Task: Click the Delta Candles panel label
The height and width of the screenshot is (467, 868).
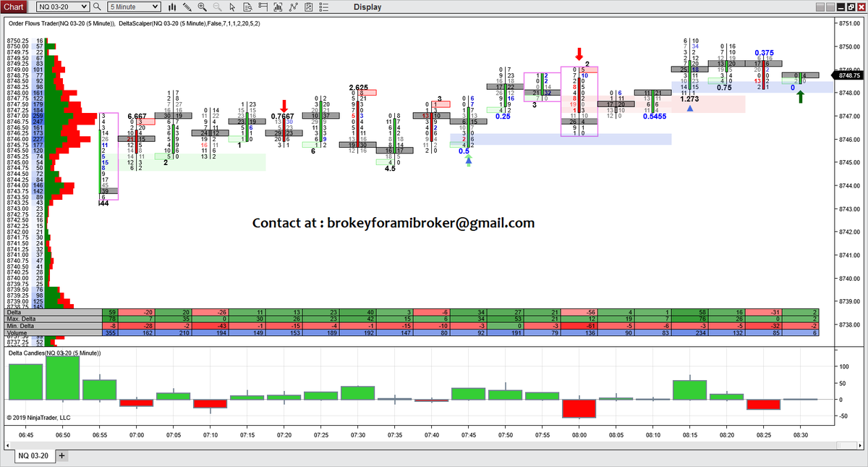Action: click(x=55, y=353)
